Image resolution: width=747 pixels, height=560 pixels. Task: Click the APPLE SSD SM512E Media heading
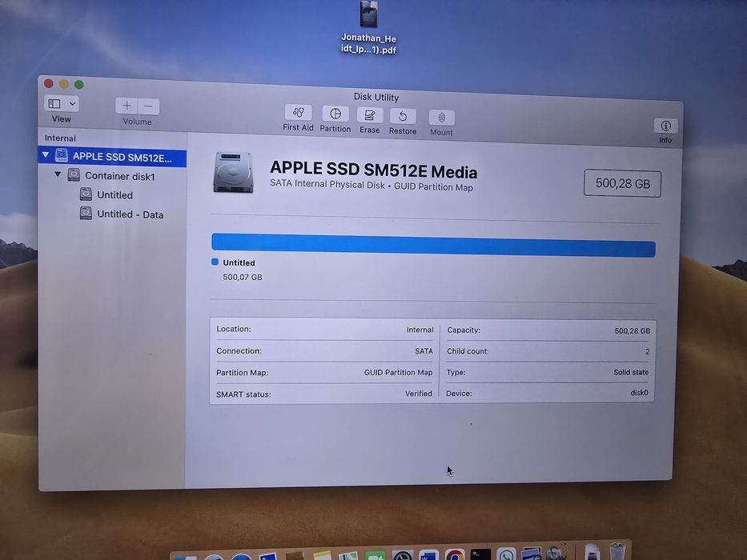pyautogui.click(x=373, y=170)
